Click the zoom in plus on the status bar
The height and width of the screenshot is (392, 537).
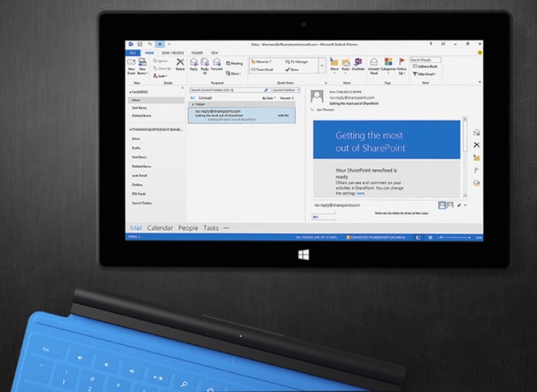point(469,238)
